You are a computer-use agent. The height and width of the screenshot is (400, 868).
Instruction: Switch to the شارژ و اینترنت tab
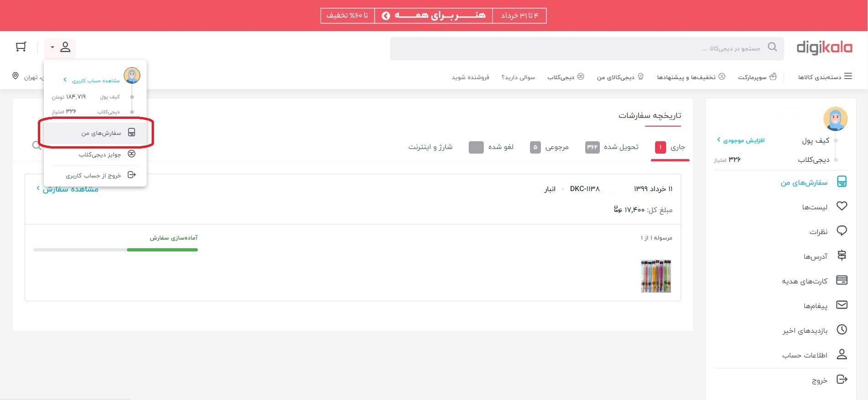[430, 147]
